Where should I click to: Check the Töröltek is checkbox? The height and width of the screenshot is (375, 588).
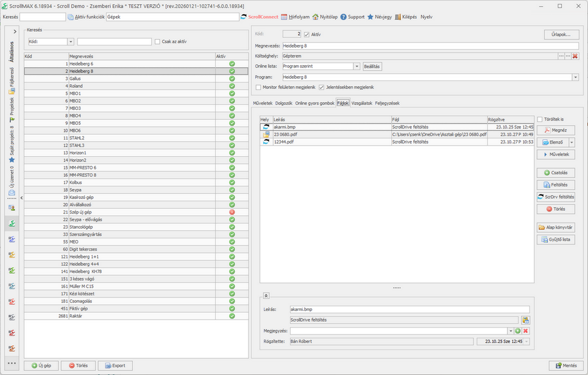pyautogui.click(x=540, y=120)
